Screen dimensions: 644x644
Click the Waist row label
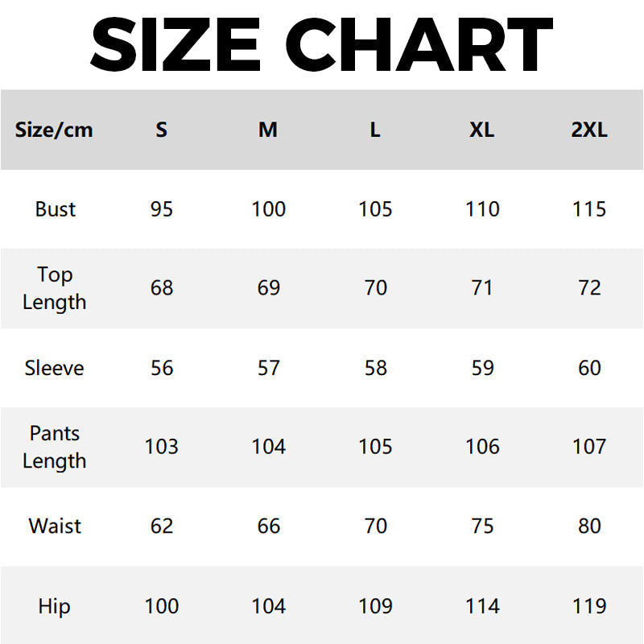(55, 526)
